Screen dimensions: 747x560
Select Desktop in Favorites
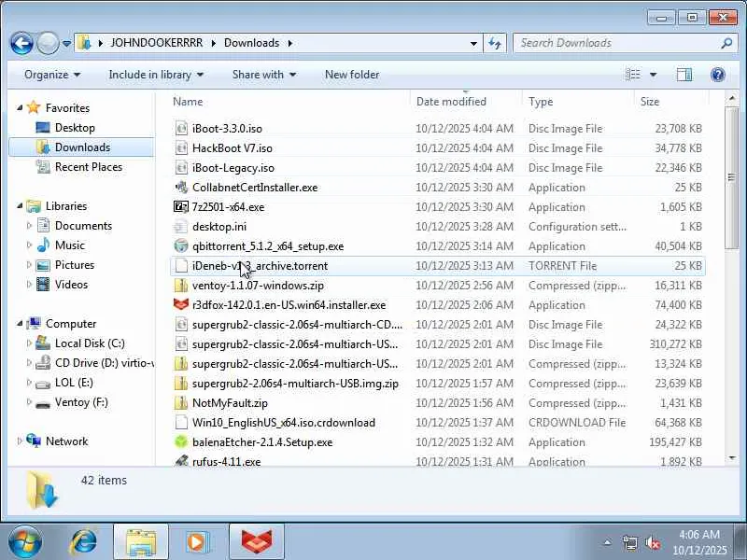coord(75,128)
